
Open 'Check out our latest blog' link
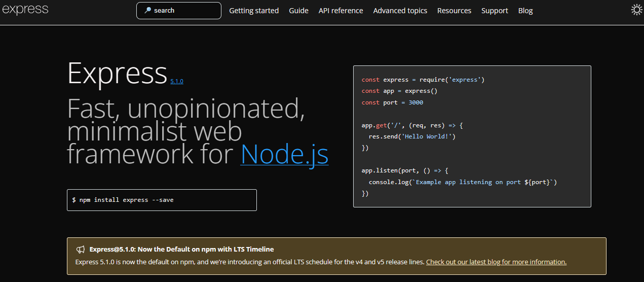pyautogui.click(x=496, y=262)
